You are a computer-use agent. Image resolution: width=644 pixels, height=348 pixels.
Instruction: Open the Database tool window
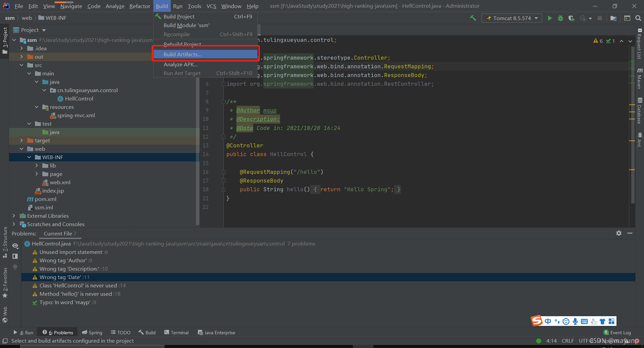tap(640, 111)
